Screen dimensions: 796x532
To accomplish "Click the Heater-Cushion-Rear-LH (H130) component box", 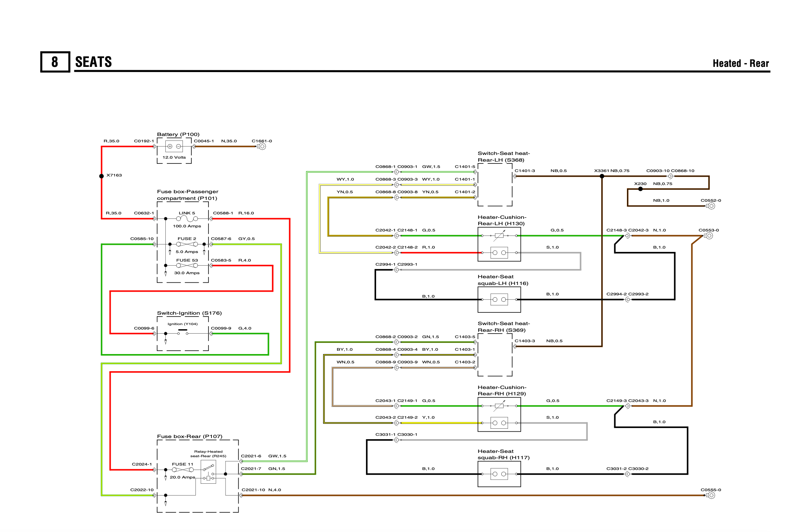I will [x=499, y=244].
